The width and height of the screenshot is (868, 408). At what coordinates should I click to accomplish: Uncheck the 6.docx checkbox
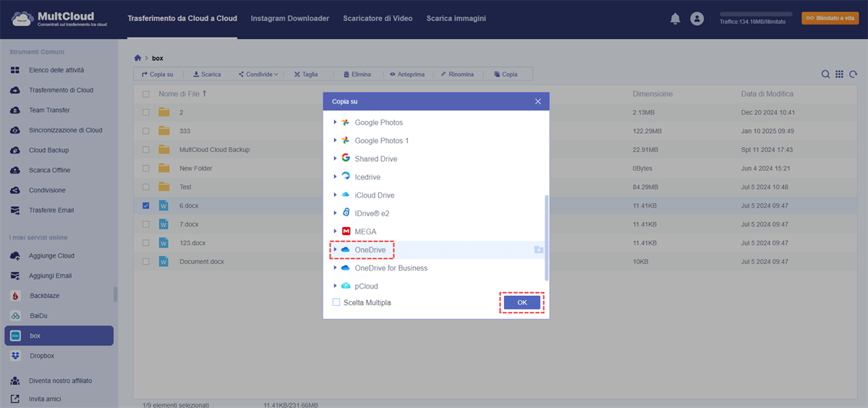click(x=146, y=205)
